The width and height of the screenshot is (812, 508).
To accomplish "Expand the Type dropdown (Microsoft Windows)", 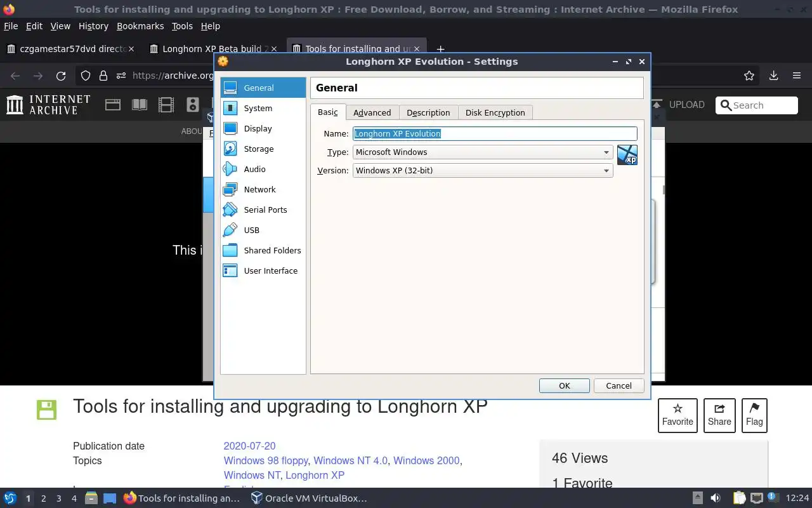I will coord(483,152).
